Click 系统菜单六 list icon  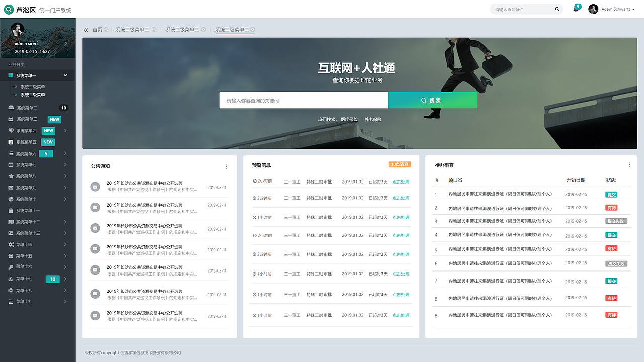11,154
